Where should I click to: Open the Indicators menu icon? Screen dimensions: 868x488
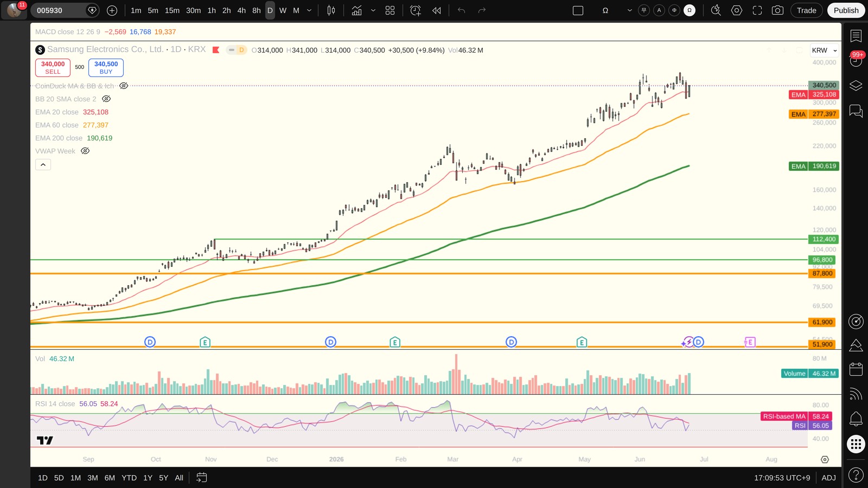click(356, 10)
